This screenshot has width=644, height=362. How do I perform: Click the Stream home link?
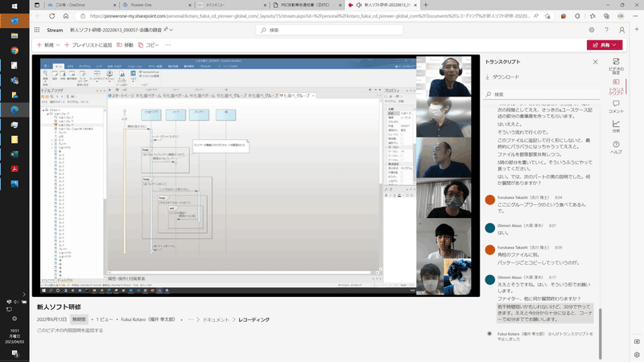55,30
